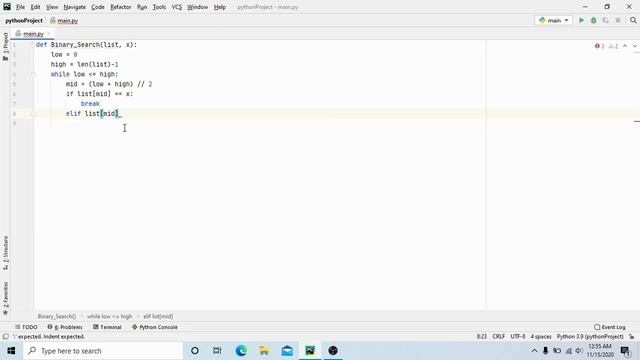Open the Windows Start menu
Screen dimensions: 640x360
[x=11, y=351]
